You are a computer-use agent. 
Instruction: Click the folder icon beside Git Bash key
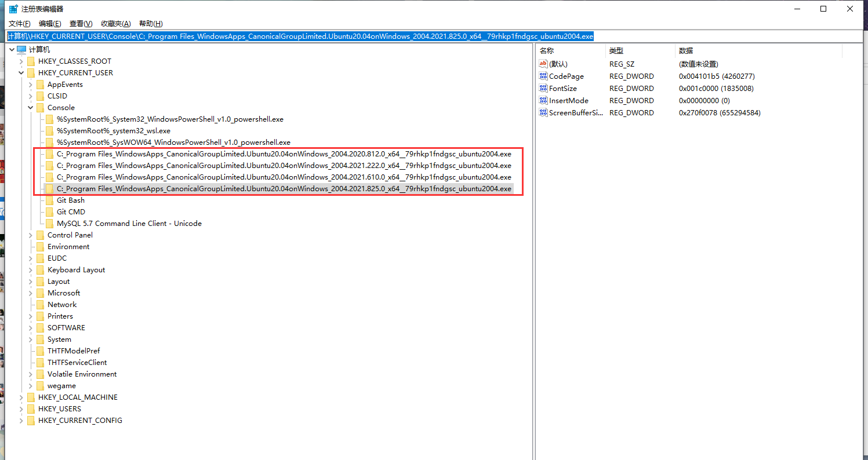[50, 200]
